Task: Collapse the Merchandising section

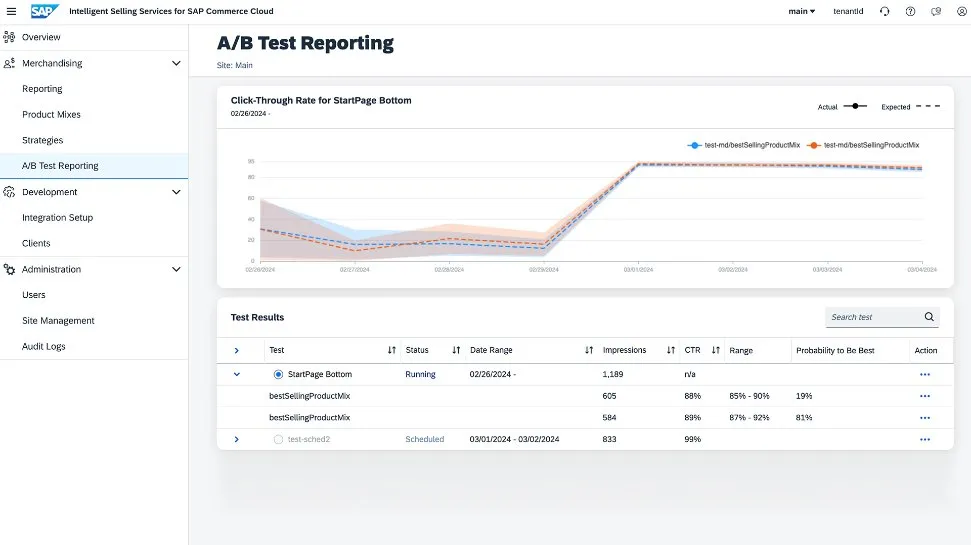Action: point(176,63)
